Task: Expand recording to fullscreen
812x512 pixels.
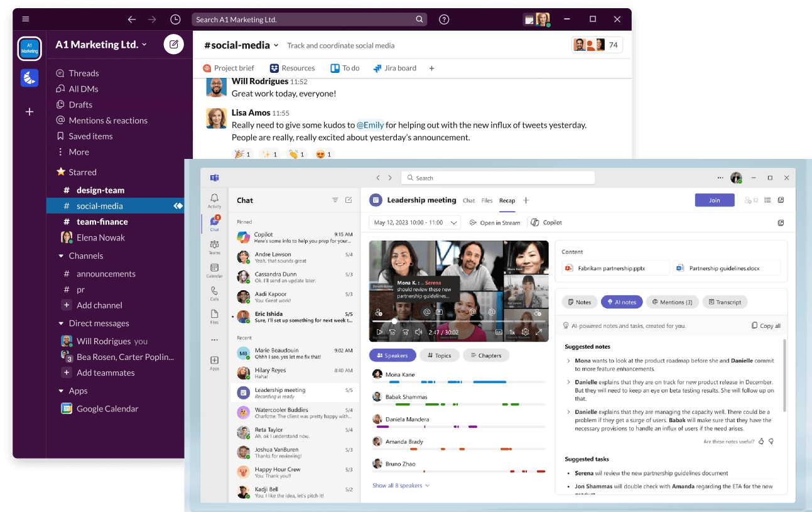Action: pos(539,332)
